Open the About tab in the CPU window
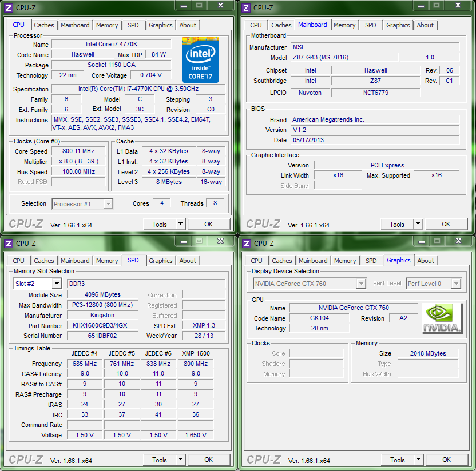This screenshot has width=476, height=471. click(188, 25)
